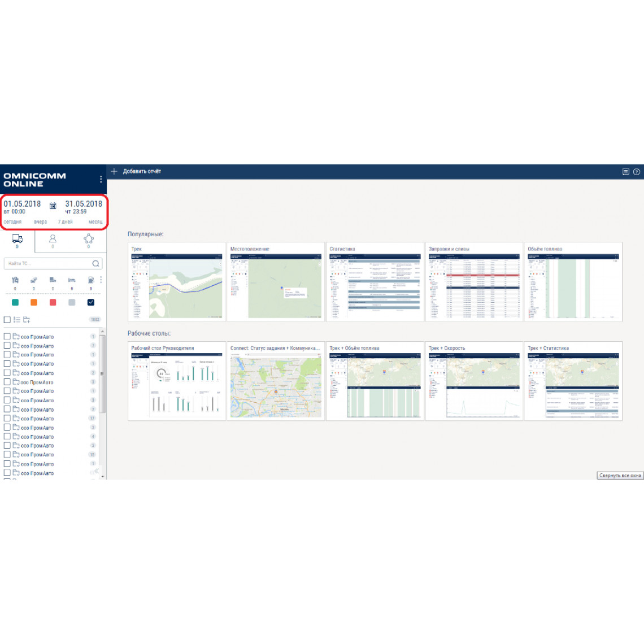Viewport: 644px width, 644px height.
Task: Switch to the drivers tab with person icon
Action: pyautogui.click(x=53, y=240)
